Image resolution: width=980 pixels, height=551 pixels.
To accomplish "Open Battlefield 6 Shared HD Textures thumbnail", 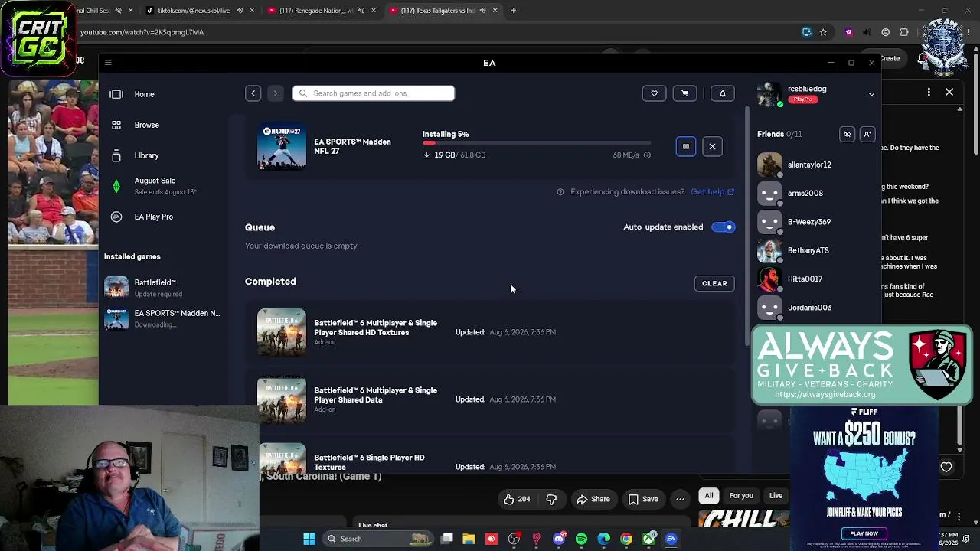I will [282, 332].
